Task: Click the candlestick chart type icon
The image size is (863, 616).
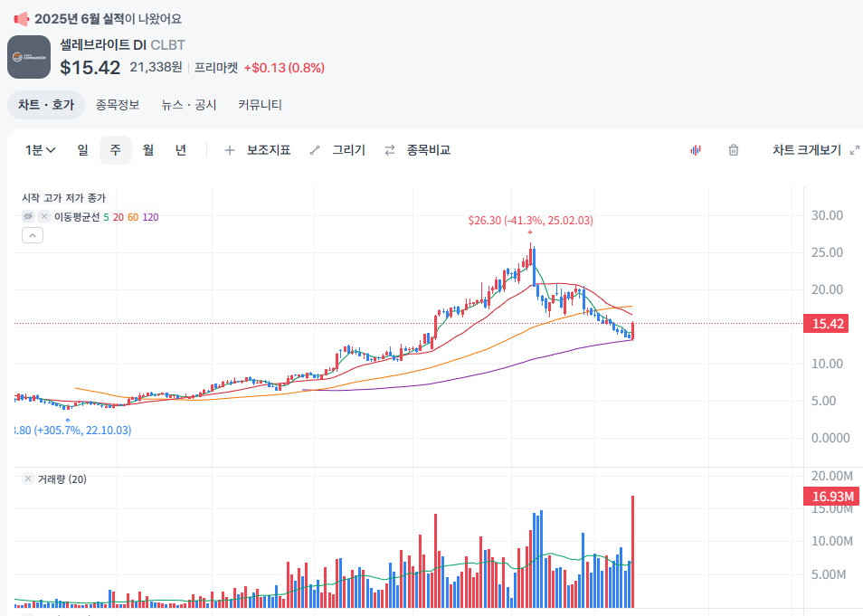Action: point(696,150)
